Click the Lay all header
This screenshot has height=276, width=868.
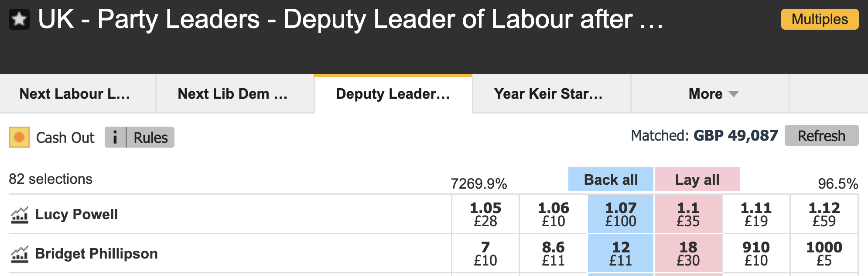pos(697,179)
